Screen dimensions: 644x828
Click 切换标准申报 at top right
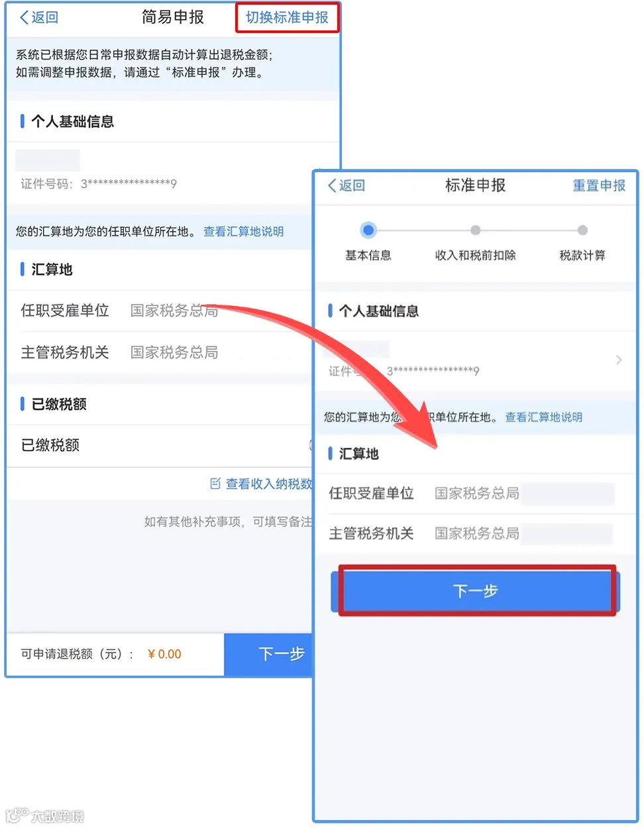pyautogui.click(x=287, y=17)
